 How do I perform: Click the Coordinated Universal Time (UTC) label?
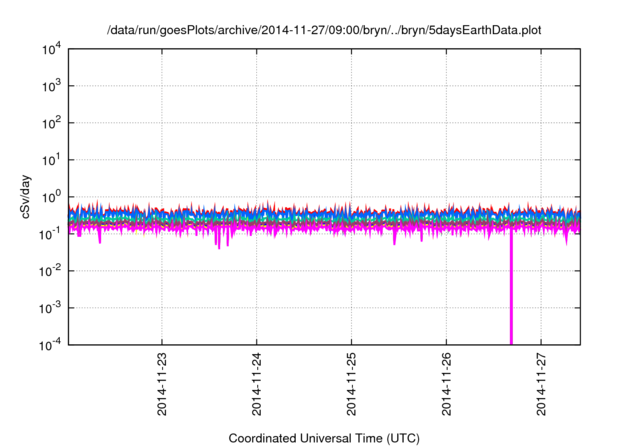(x=324, y=438)
